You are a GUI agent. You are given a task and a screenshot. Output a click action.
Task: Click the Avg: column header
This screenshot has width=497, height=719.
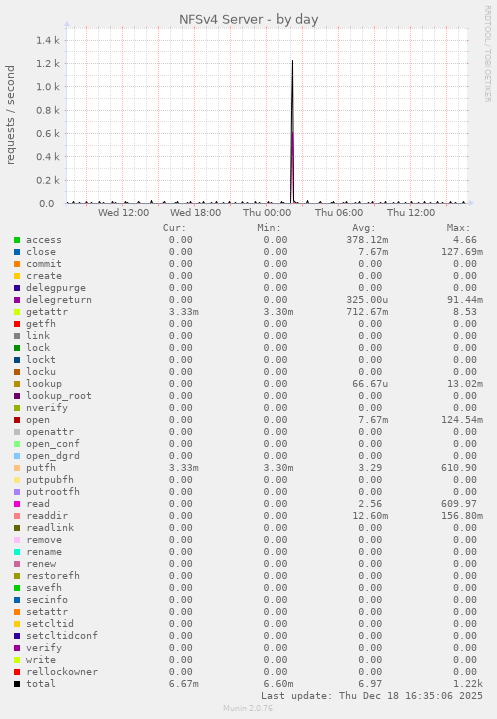[364, 228]
